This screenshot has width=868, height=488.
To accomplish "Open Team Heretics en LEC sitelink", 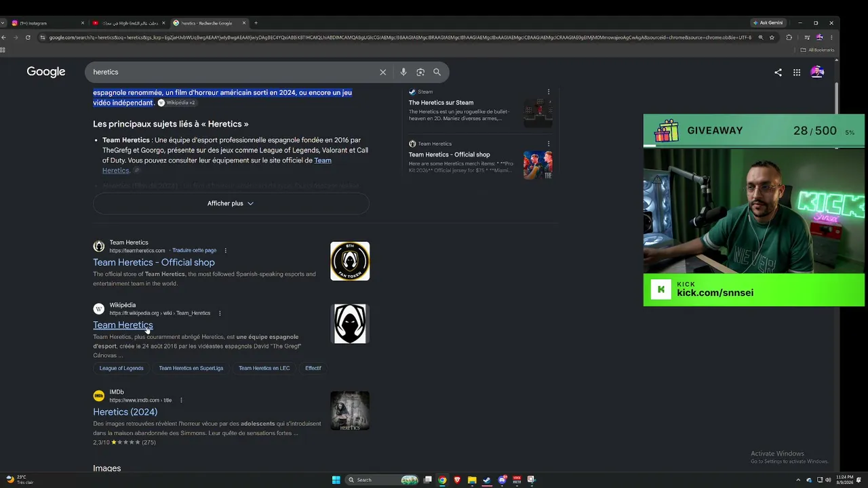I will pyautogui.click(x=264, y=368).
